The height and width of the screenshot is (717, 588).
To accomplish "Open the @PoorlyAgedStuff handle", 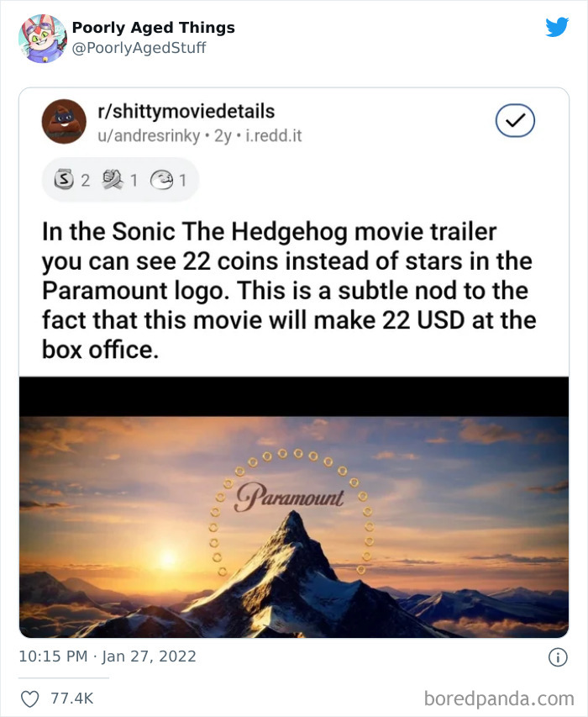I will coord(139,48).
